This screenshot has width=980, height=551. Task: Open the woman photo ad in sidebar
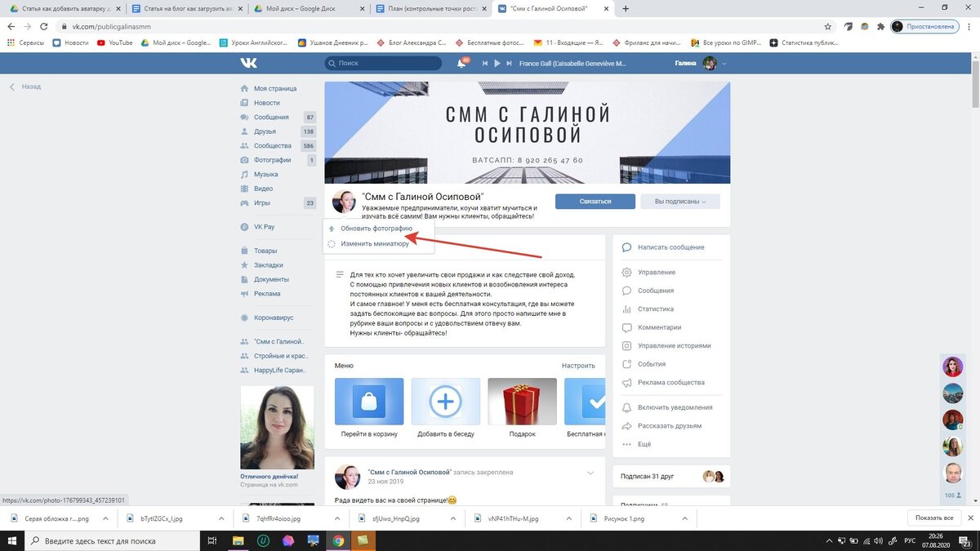277,427
